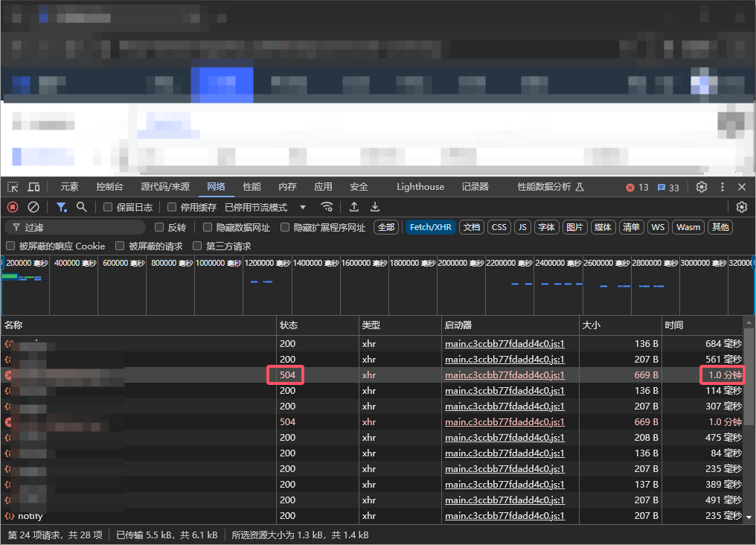Switch to the 控制台 tab
Viewport: 756px width, 545px height.
tap(109, 187)
